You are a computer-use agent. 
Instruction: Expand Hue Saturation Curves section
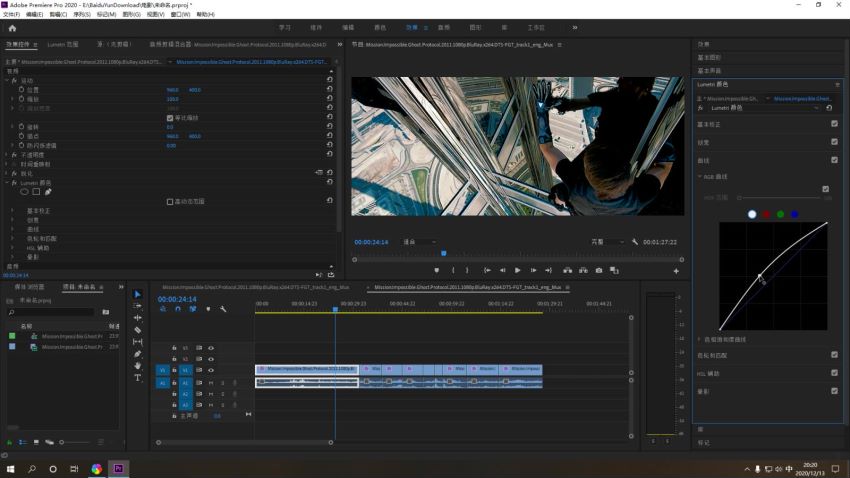click(x=700, y=339)
